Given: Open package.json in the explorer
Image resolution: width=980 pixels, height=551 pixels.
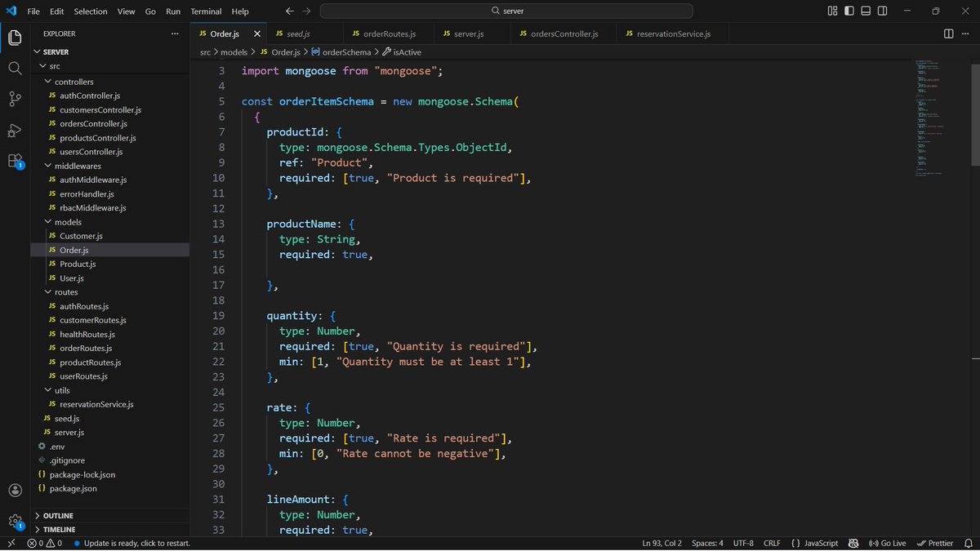Looking at the screenshot, I should (109, 488).
